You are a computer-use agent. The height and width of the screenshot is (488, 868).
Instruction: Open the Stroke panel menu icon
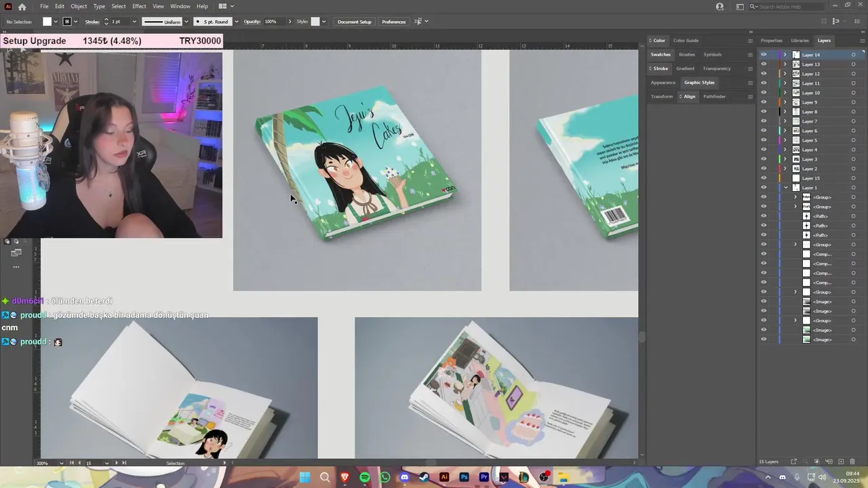click(750, 68)
